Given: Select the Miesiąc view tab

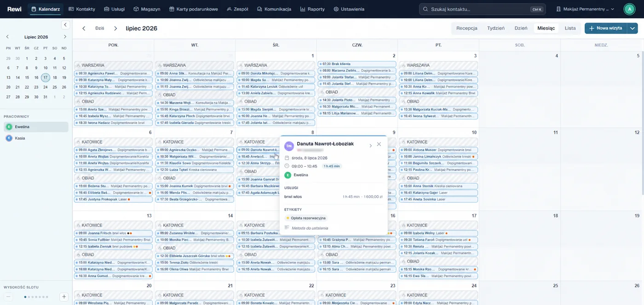Looking at the screenshot, I should pos(546,28).
